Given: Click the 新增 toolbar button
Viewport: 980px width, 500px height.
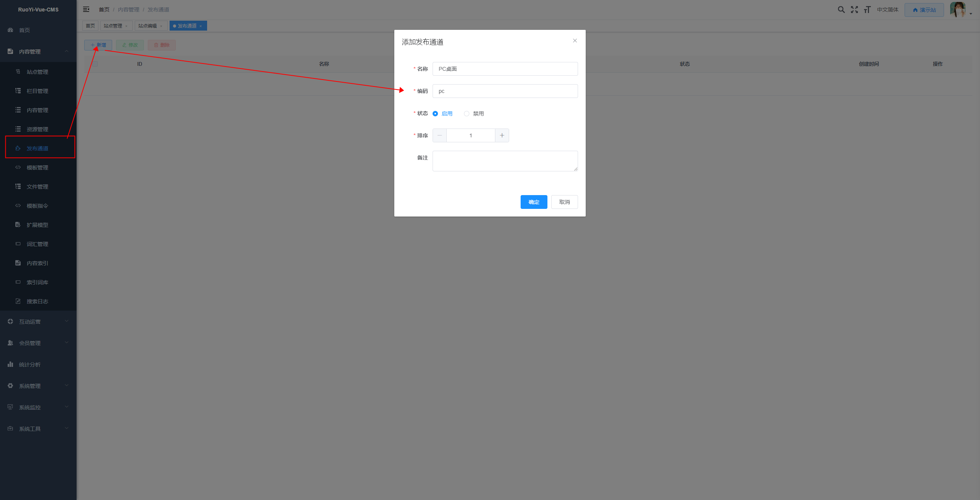Looking at the screenshot, I should (99, 45).
